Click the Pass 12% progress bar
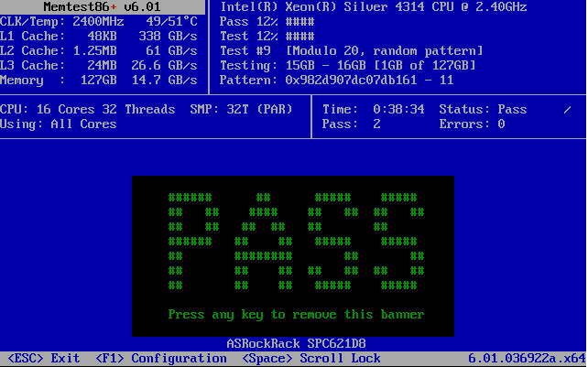Viewport: 588px width, 367px height. 299,22
